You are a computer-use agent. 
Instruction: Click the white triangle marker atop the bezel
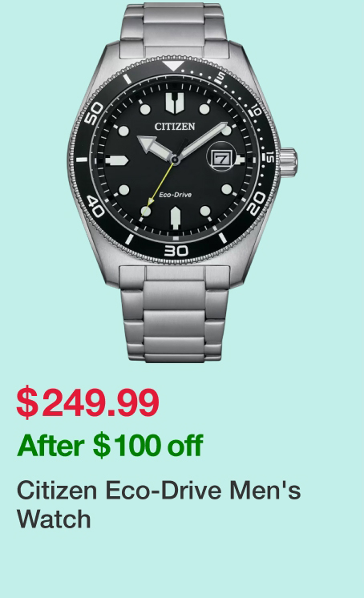[172, 67]
